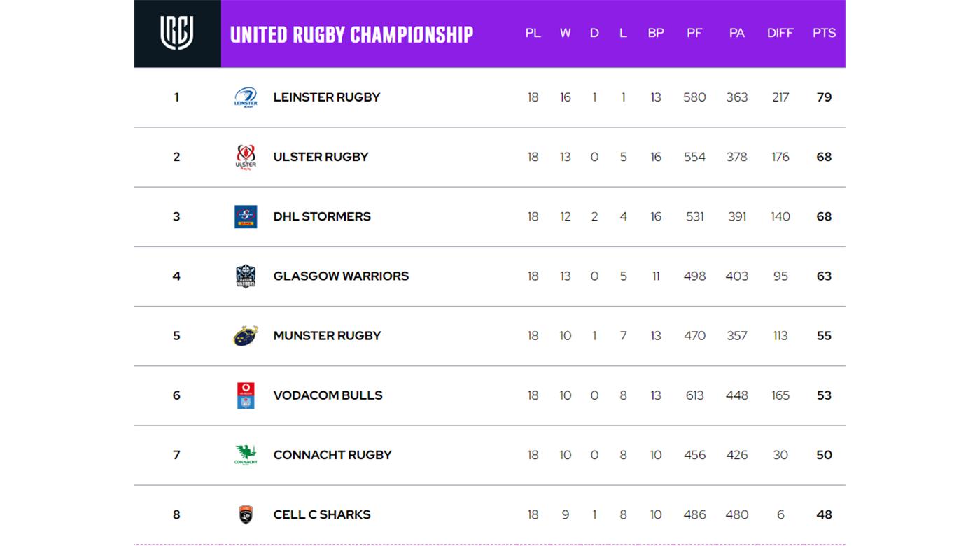Click the Vodacom Bulls team logo
Image resolution: width=980 pixels, height=546 pixels.
tap(246, 395)
